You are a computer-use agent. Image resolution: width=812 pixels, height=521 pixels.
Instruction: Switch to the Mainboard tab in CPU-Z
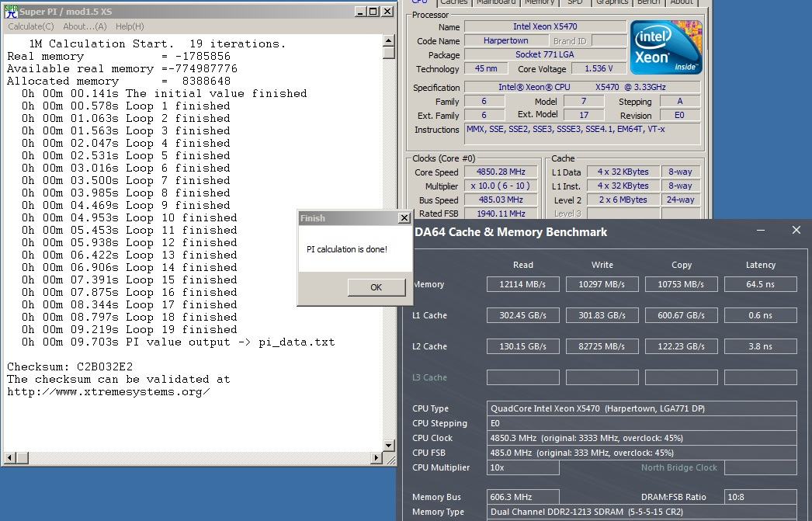tap(495, 2)
